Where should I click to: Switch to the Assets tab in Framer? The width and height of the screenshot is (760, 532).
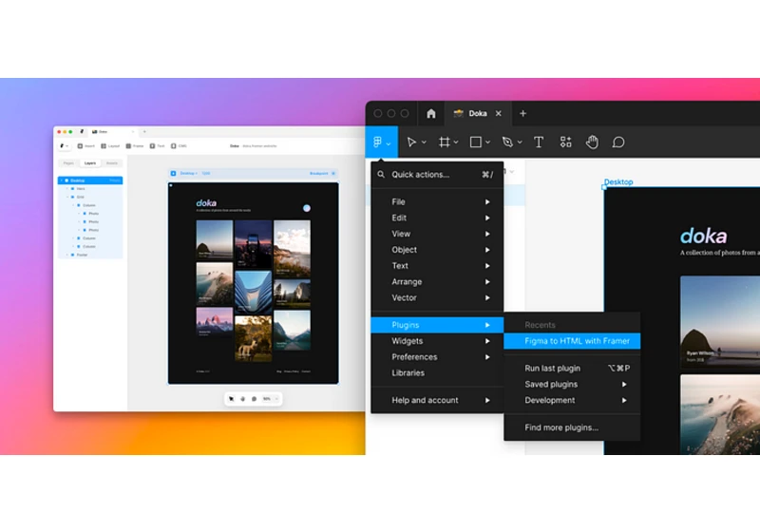(x=111, y=162)
